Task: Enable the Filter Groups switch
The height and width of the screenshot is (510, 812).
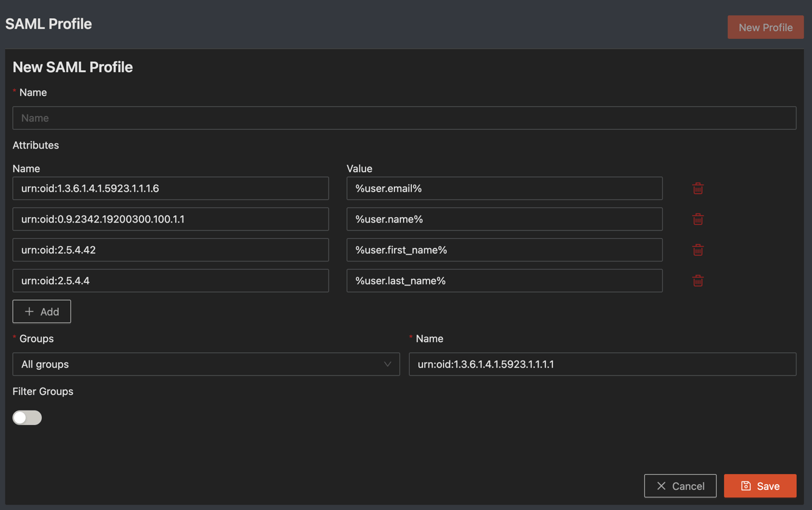Action: click(27, 418)
